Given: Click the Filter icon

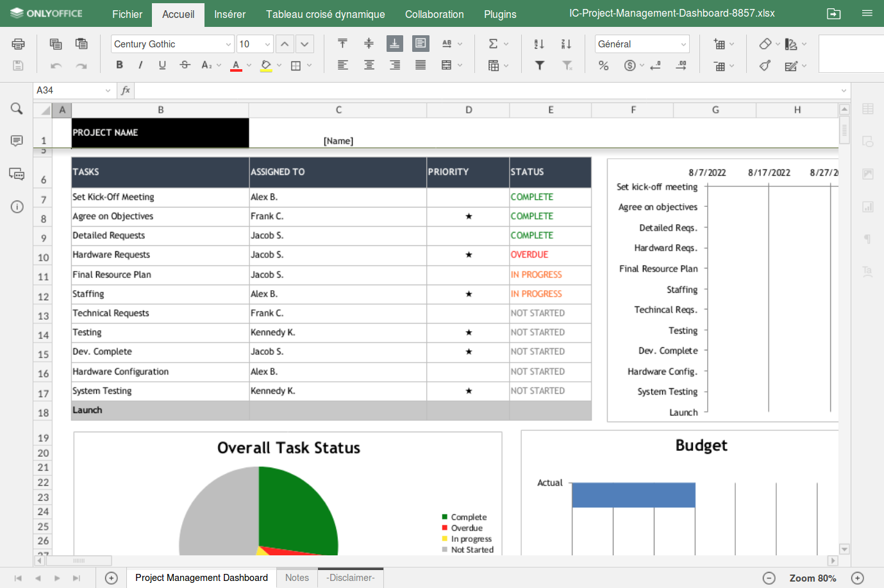Looking at the screenshot, I should 539,65.
